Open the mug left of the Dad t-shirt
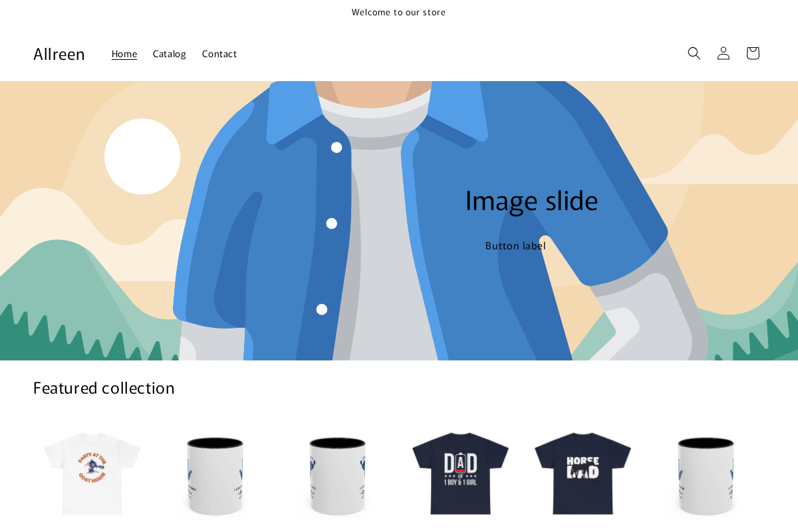The height and width of the screenshot is (532, 798). click(337, 475)
